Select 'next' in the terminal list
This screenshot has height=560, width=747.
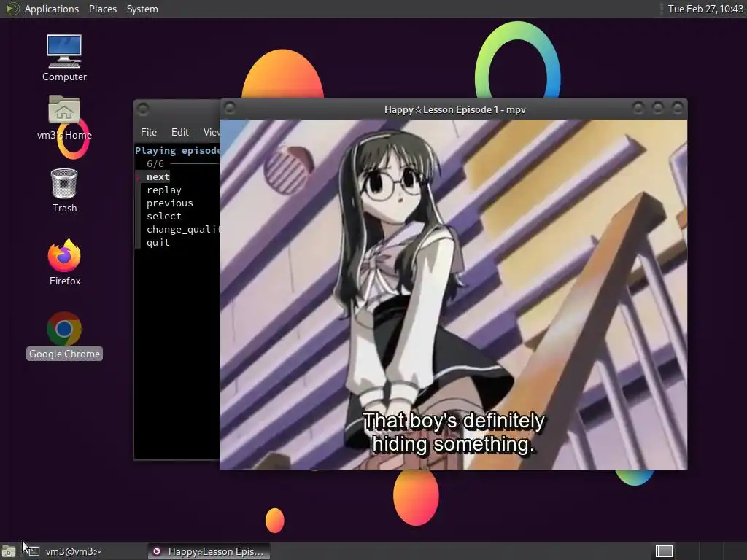click(x=158, y=176)
